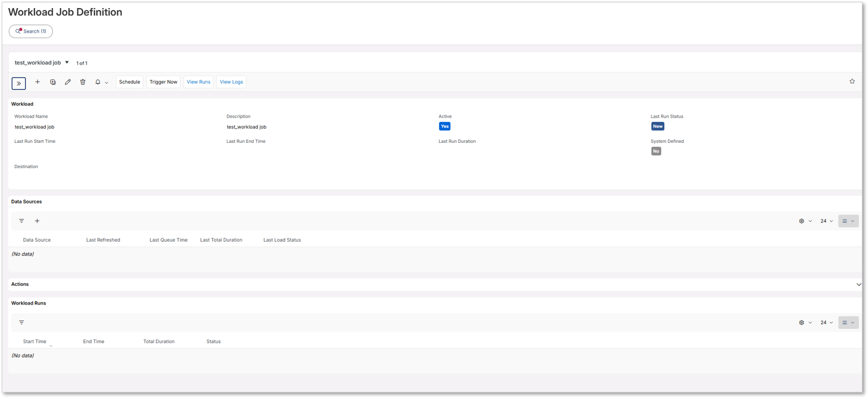Open Workload Runs settings gear menu
868x398 pixels.
(805, 322)
